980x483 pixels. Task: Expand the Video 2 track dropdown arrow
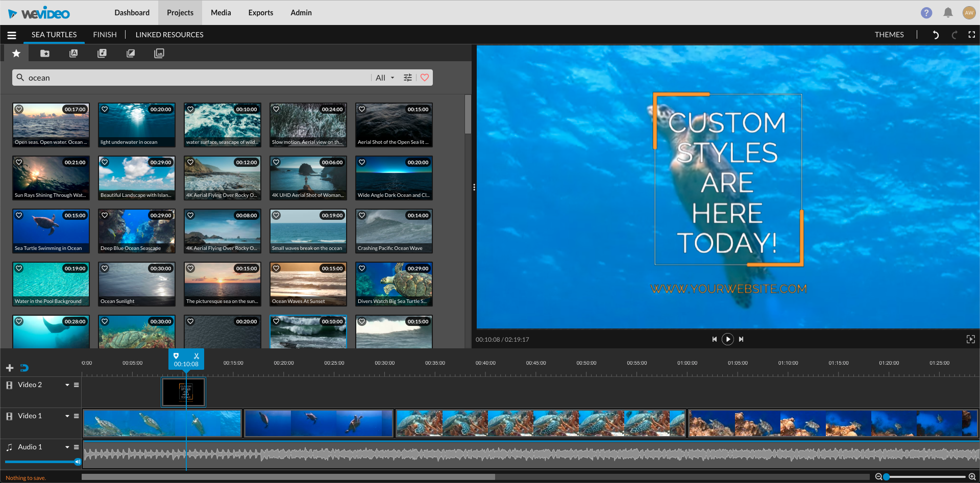point(67,385)
